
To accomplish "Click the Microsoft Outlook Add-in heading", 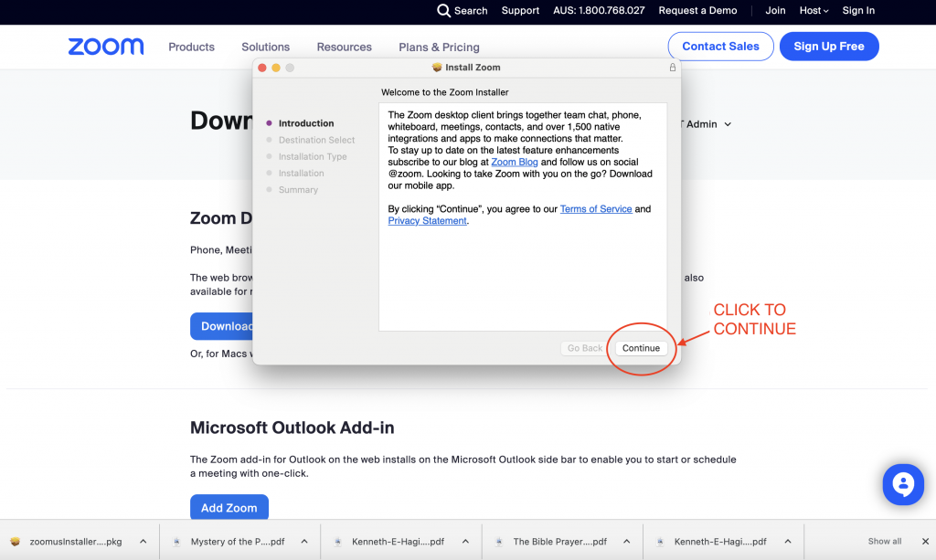I will [x=292, y=428].
